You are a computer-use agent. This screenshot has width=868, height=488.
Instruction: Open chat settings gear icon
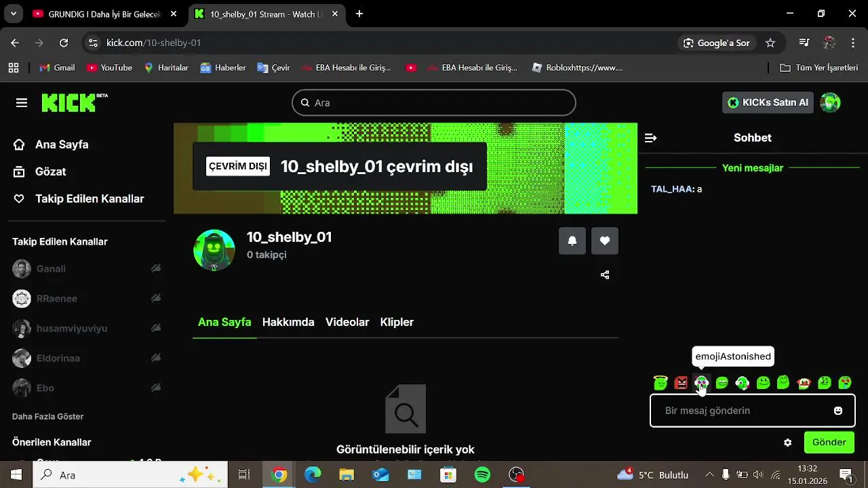tap(787, 443)
